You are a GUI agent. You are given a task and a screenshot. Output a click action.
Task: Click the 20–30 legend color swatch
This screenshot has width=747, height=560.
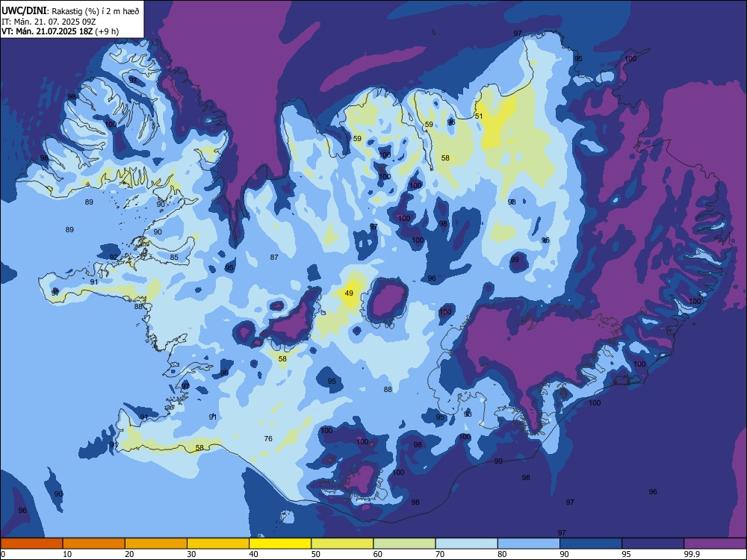156,544
